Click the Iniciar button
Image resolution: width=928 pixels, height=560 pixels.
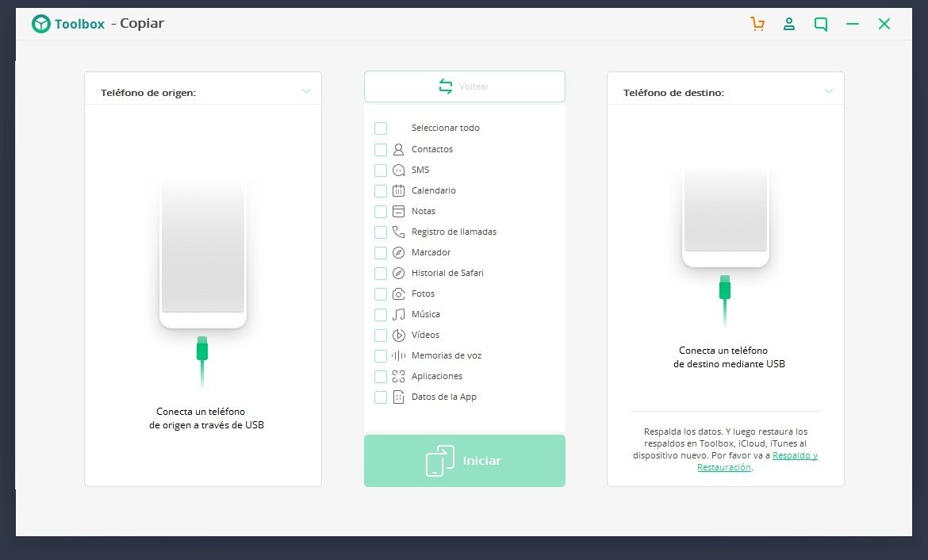point(465,461)
